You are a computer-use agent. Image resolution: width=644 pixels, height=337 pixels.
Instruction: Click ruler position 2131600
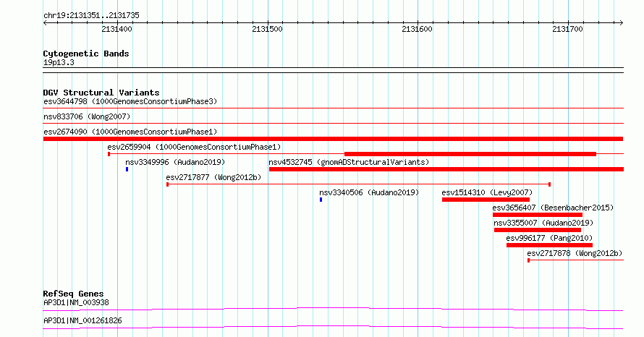(x=418, y=29)
